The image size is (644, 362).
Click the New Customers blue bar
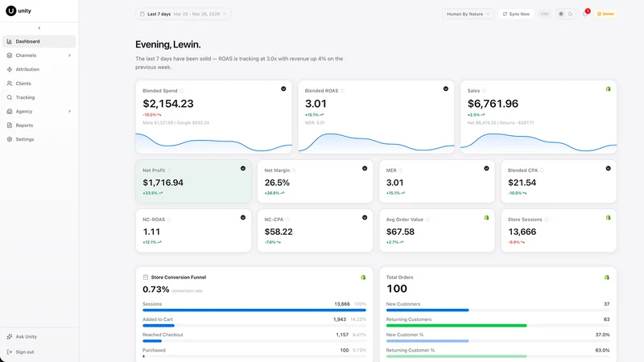427,311
